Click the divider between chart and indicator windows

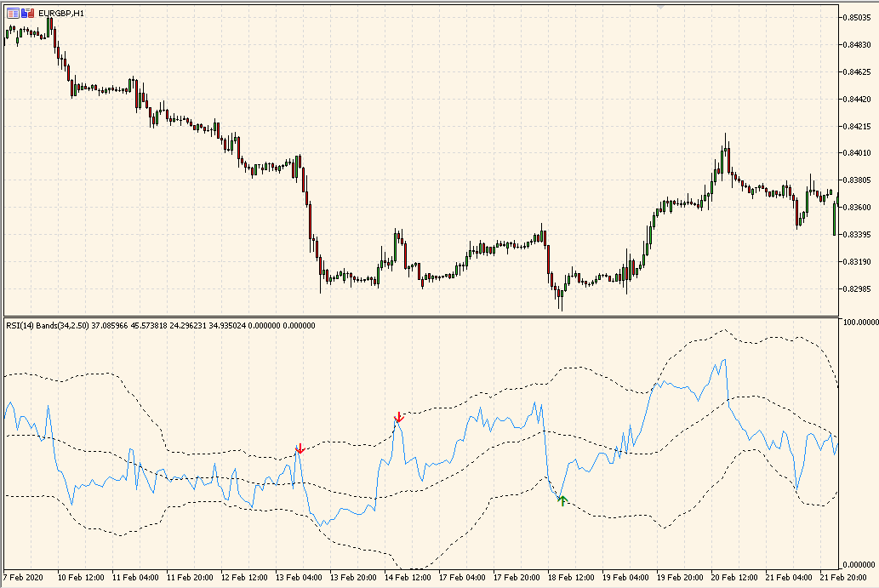pos(425,315)
